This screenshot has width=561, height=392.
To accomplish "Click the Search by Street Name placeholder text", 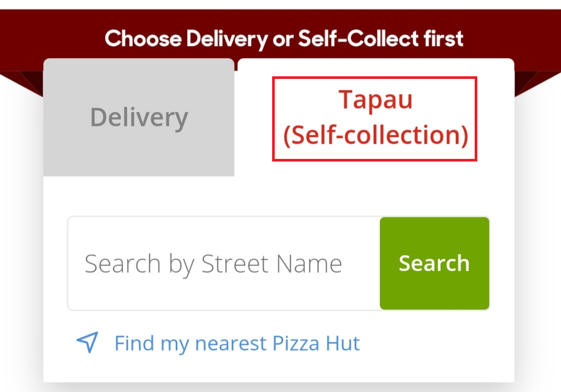I will 214,263.
